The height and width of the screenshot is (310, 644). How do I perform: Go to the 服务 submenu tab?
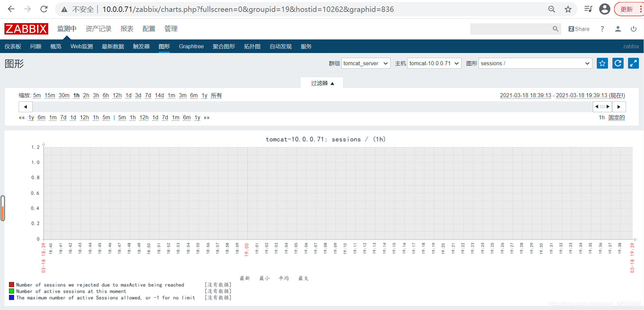click(x=306, y=47)
